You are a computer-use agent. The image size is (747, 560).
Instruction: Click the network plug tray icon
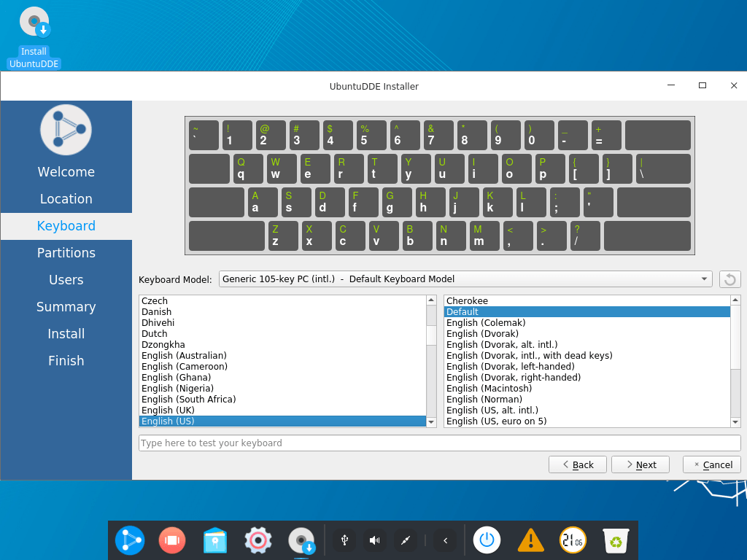pyautogui.click(x=406, y=540)
